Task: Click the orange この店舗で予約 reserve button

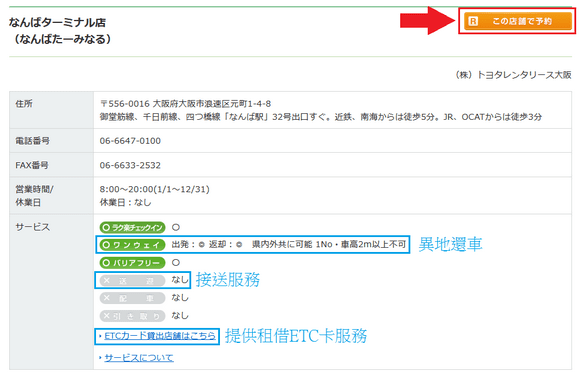Action: (518, 21)
